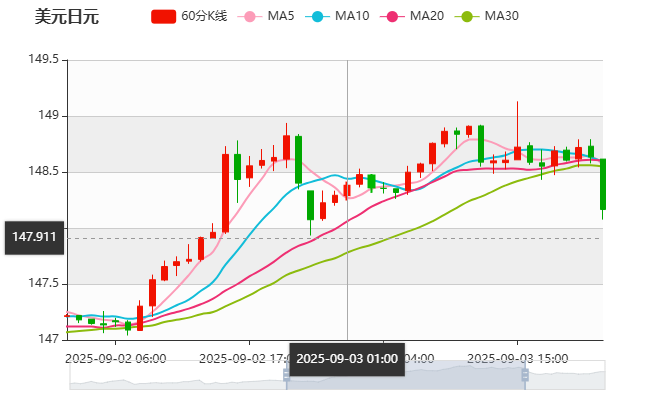
Task: Toggle the MA20 line legend
Action: point(412,17)
